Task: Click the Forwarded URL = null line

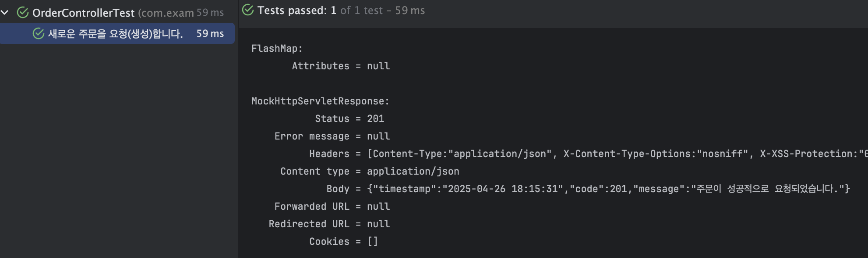Action: point(332,206)
